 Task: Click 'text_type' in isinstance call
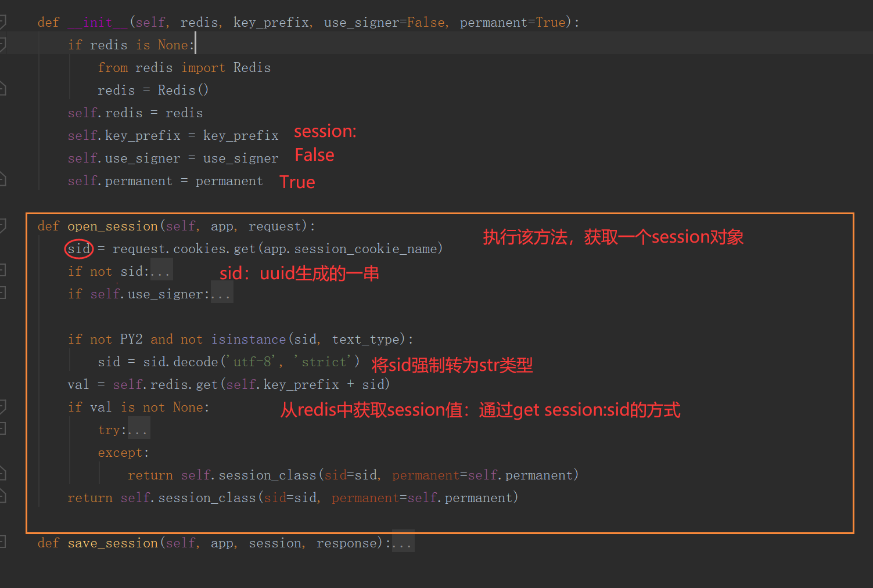point(366,339)
